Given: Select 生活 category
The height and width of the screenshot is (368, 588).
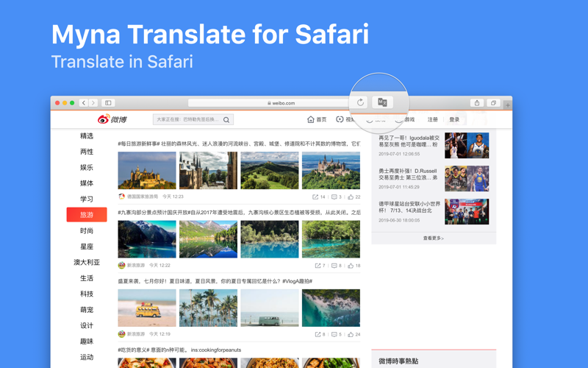Looking at the screenshot, I should coord(87,278).
